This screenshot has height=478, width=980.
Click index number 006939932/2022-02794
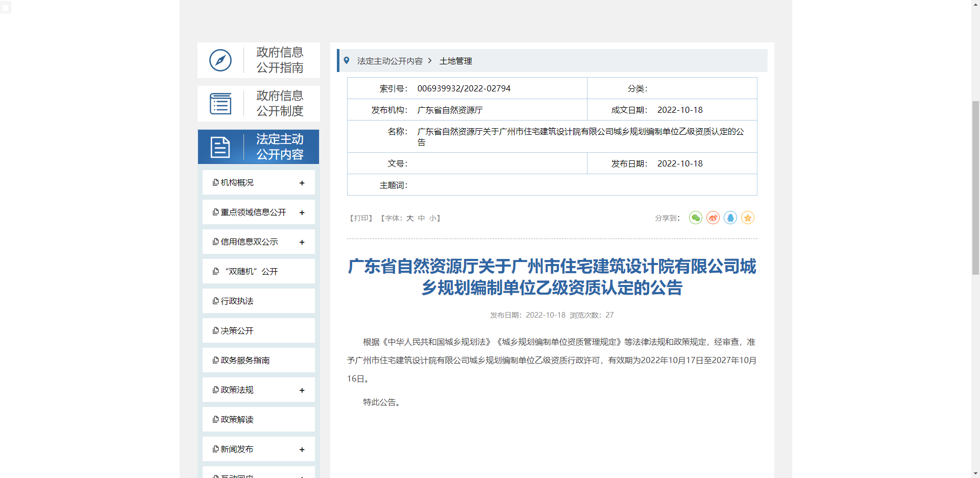pos(464,88)
